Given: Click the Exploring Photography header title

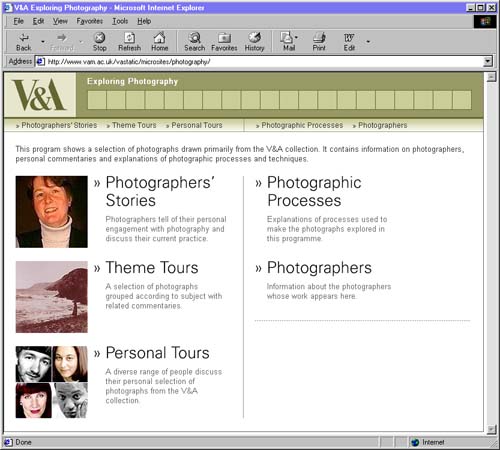Looking at the screenshot, I should [x=132, y=81].
